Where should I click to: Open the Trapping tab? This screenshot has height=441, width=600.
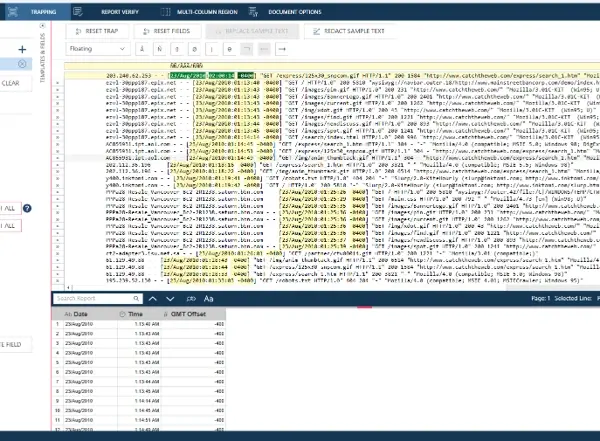36,12
